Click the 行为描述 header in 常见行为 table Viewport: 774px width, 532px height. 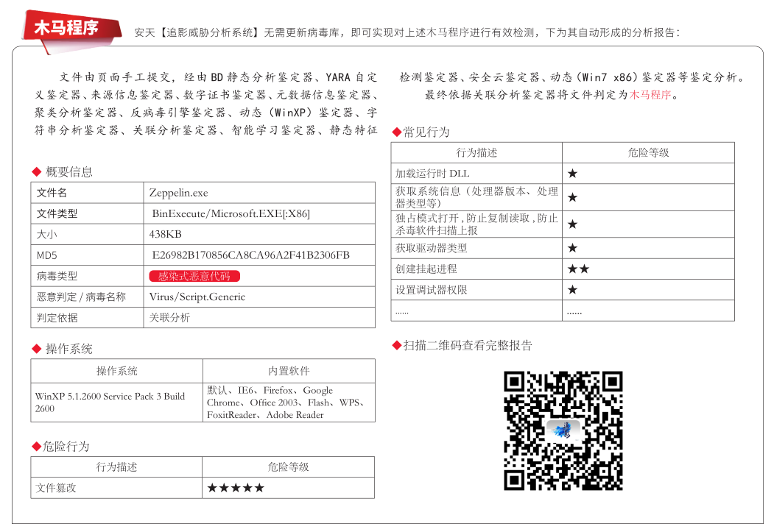tap(476, 152)
